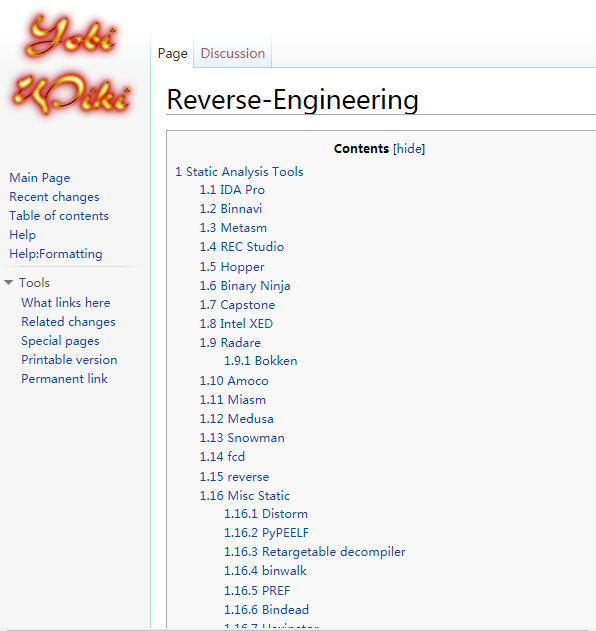The height and width of the screenshot is (631, 596).
Task: Click the Contents heading text
Action: tap(361, 148)
